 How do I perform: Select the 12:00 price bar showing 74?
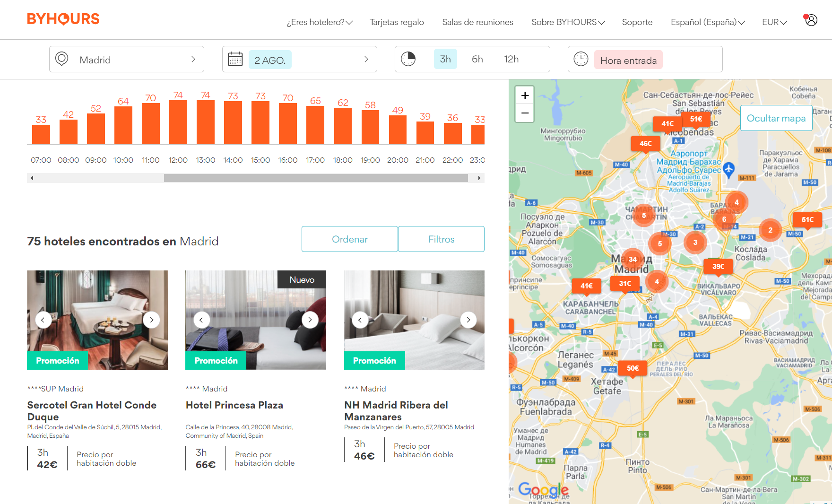(178, 122)
